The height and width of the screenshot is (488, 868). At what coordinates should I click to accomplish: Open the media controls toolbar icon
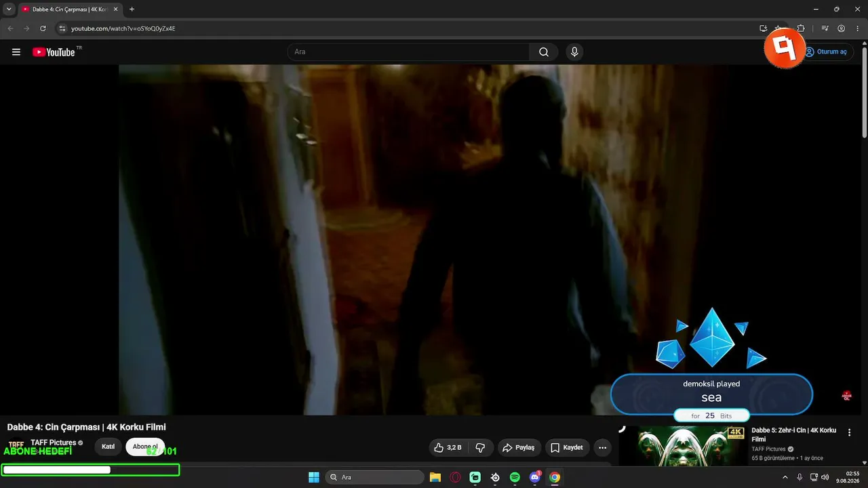click(825, 28)
